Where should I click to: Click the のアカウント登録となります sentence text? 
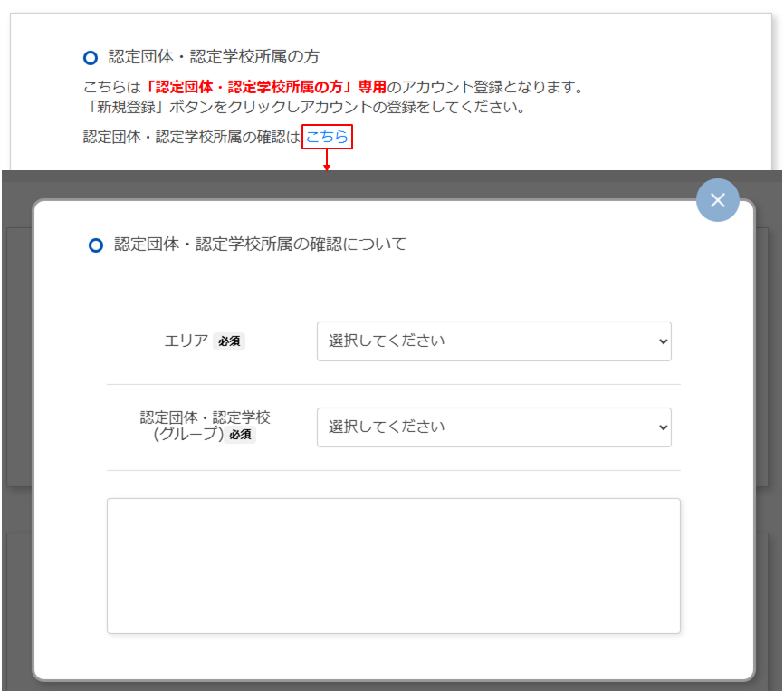pos(484,88)
